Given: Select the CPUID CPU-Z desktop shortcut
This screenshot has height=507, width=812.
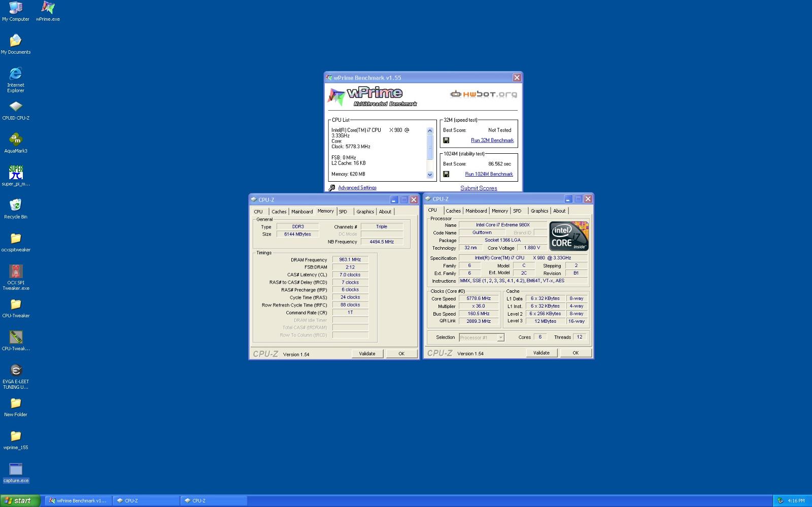Looking at the screenshot, I should [x=16, y=110].
